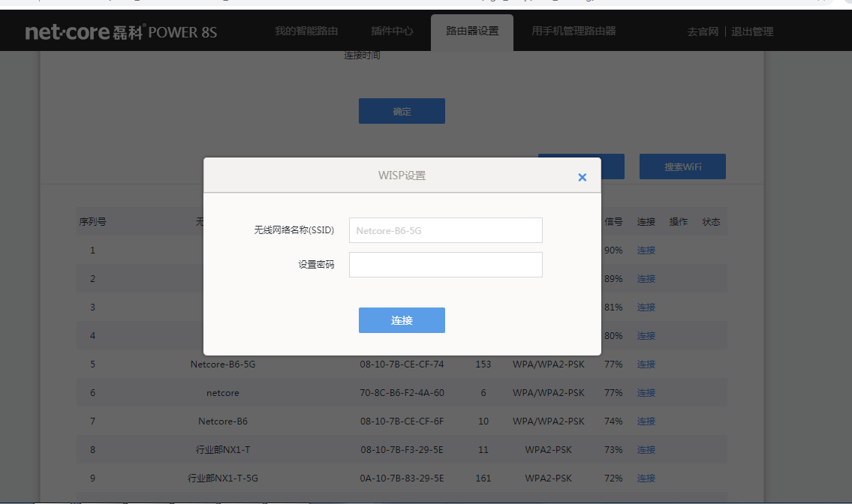Viewport: 852px width, 504px height.
Task: Click the 设置密码 password input field
Action: tap(445, 264)
